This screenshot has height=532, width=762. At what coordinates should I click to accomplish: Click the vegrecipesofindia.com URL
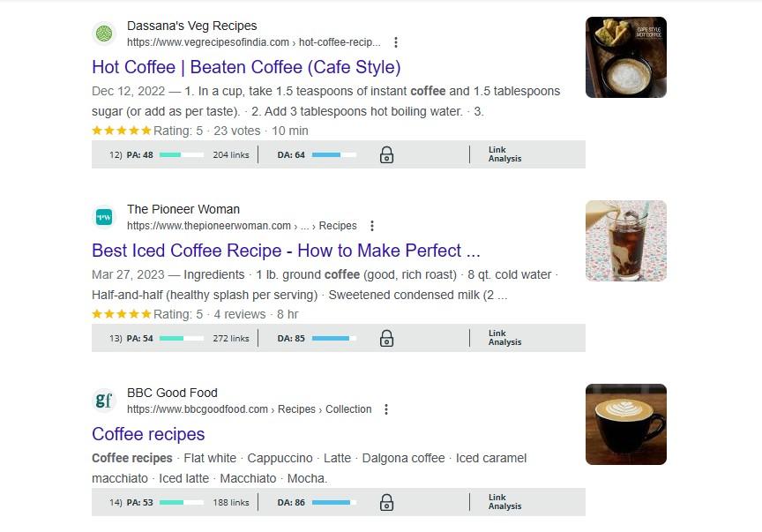pos(254,42)
